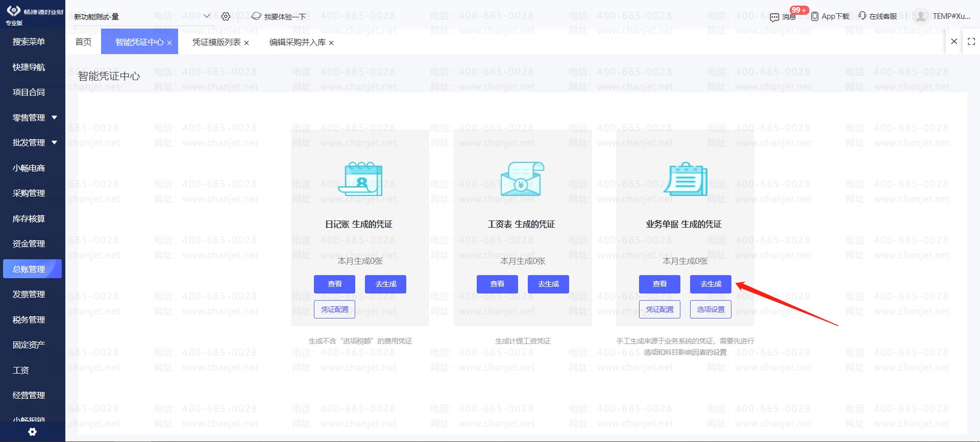The width and height of the screenshot is (980, 442).
Task: Open 在线客服 headset support
Action: [x=862, y=16]
